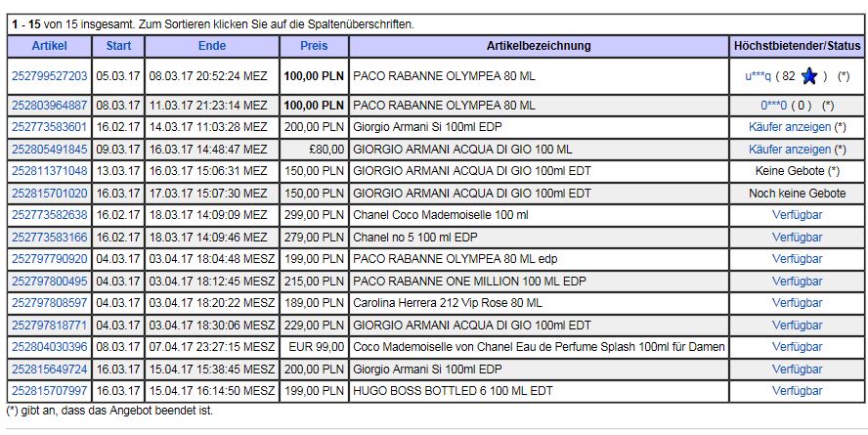This screenshot has width=868, height=435.
Task: Open article number 252811371048
Action: pyautogui.click(x=49, y=171)
